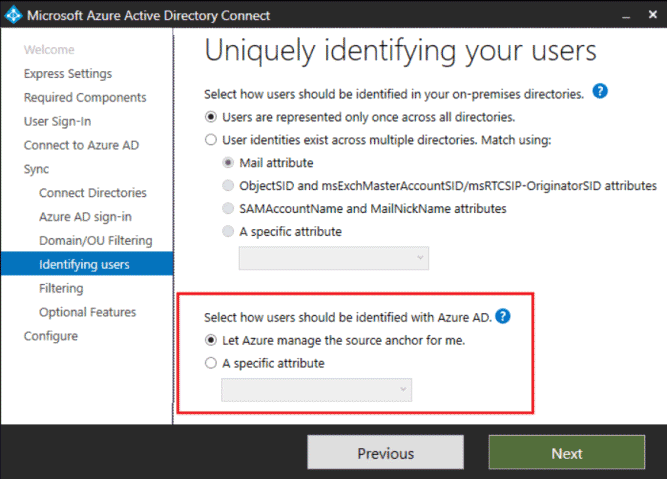Expand the Azure AD source anchor dropdown

[x=317, y=389]
